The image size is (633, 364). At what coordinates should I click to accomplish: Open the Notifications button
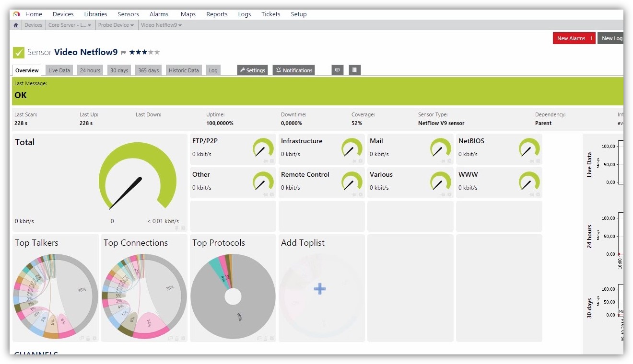point(293,70)
